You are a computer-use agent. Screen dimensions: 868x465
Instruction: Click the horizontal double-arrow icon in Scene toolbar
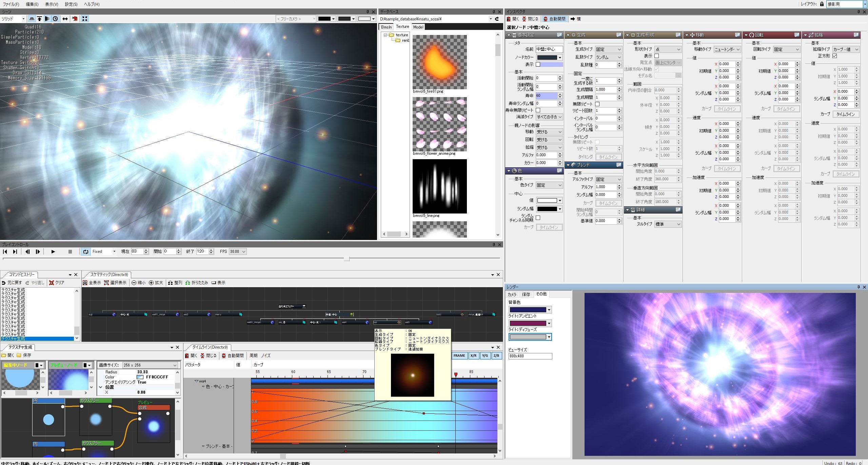pos(65,19)
